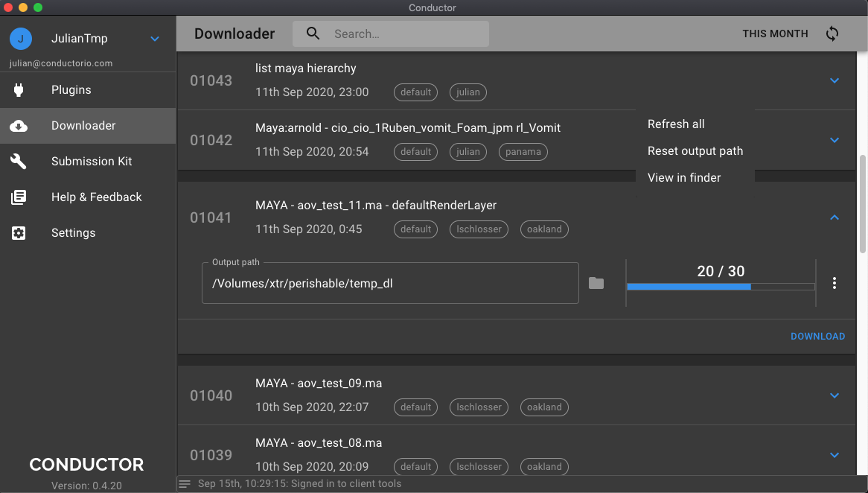Image resolution: width=868 pixels, height=493 pixels.
Task: Click the Help & Feedback document icon
Action: coord(19,197)
